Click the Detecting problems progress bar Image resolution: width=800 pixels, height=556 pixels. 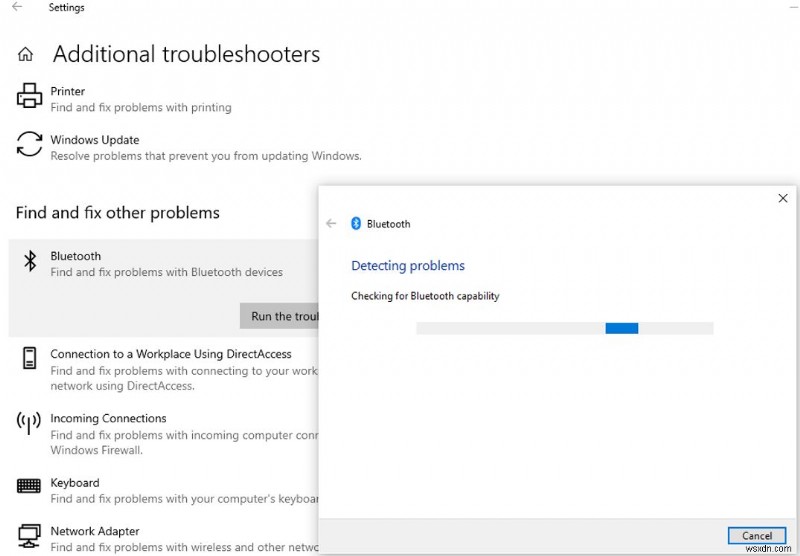click(565, 328)
